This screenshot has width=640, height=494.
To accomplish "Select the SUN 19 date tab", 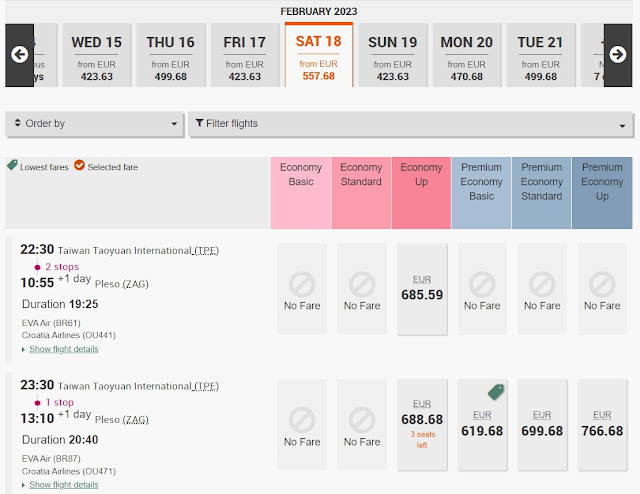I will click(x=393, y=55).
